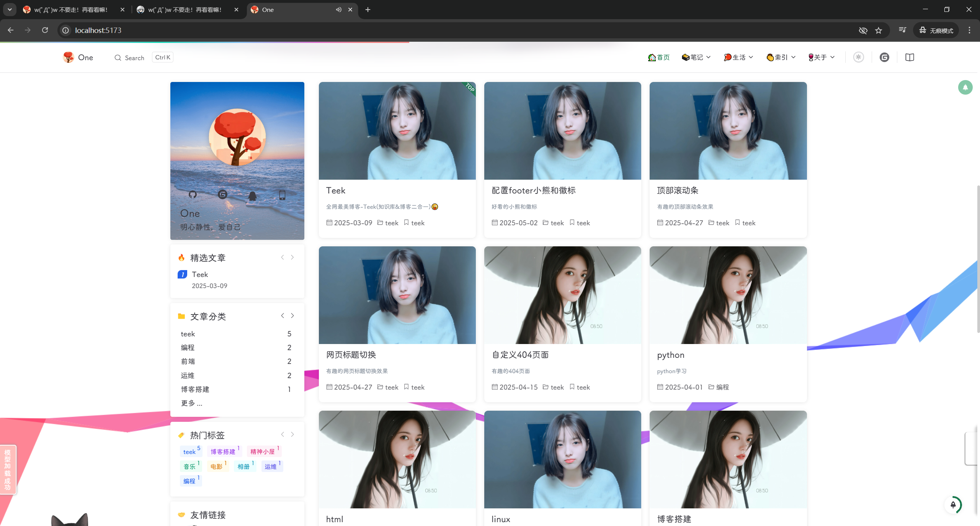Image resolution: width=980 pixels, height=526 pixels.
Task: Select 博客搭建 category in 文章分类
Action: point(236,389)
